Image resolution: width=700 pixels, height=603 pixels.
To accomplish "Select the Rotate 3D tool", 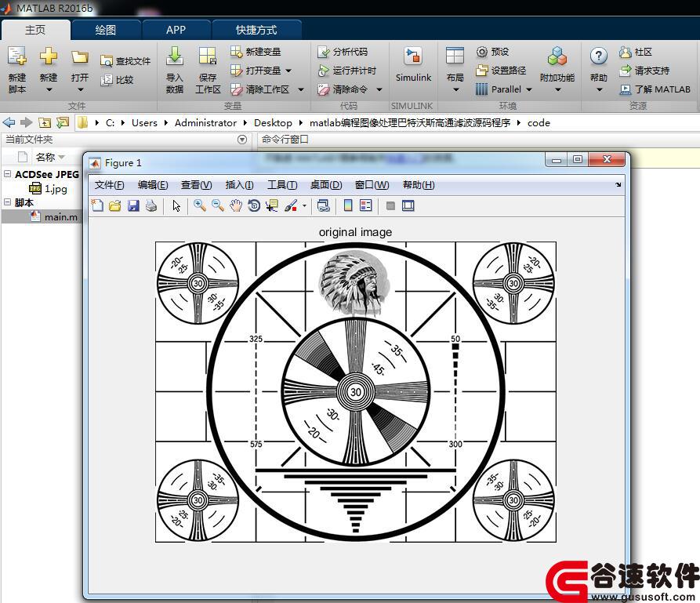I will click(254, 205).
